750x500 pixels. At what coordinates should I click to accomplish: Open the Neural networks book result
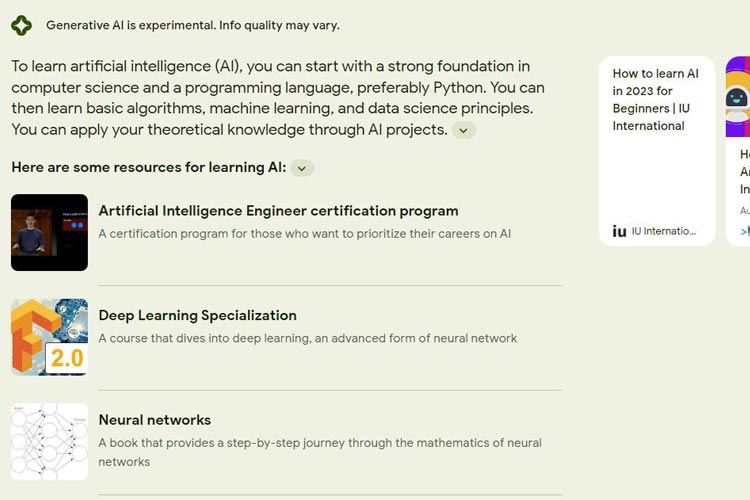[x=154, y=420]
